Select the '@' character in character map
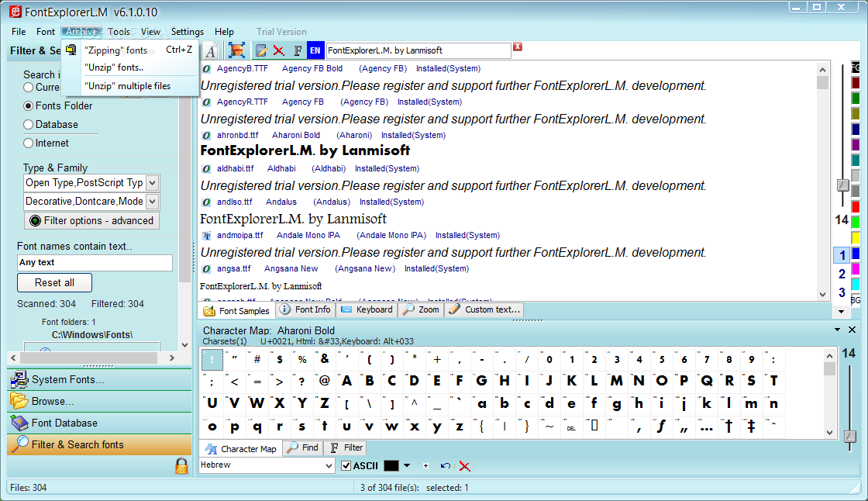 (x=325, y=381)
